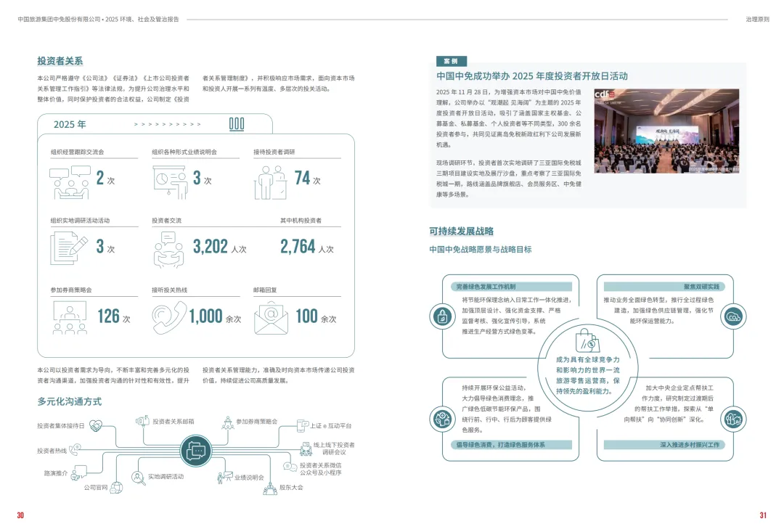Click the village trees circle icon beside 深入推进乡村振兴工作
784x532 pixels.
(x=733, y=419)
